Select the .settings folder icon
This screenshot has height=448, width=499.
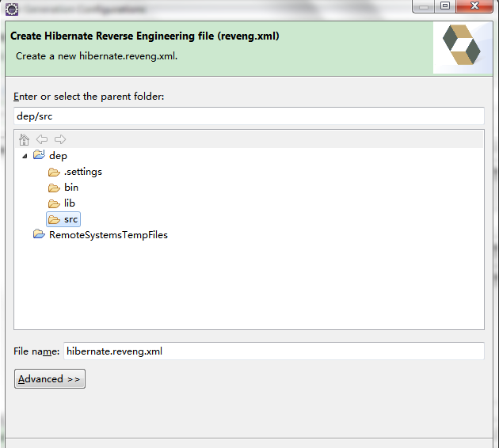(x=54, y=172)
